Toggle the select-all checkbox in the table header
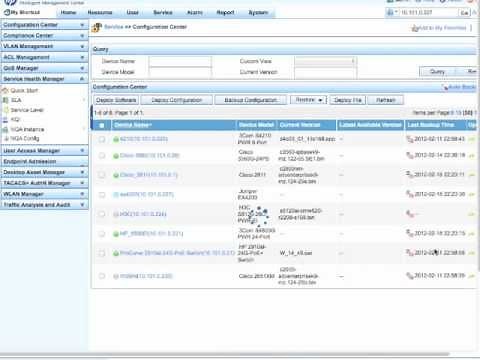 pyautogui.click(x=102, y=125)
